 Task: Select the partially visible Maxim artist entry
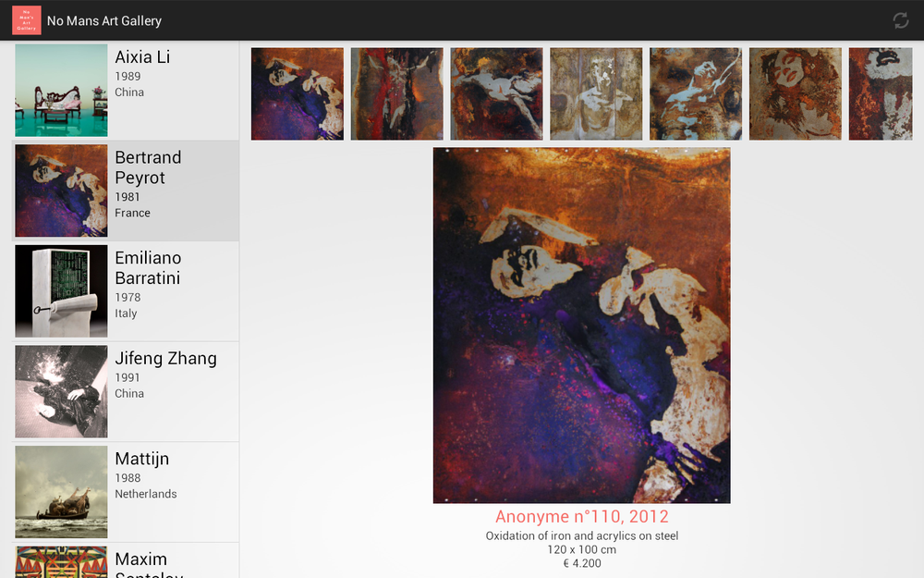(x=126, y=561)
